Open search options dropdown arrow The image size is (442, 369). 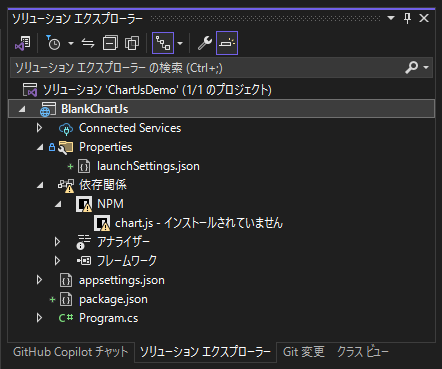point(426,68)
